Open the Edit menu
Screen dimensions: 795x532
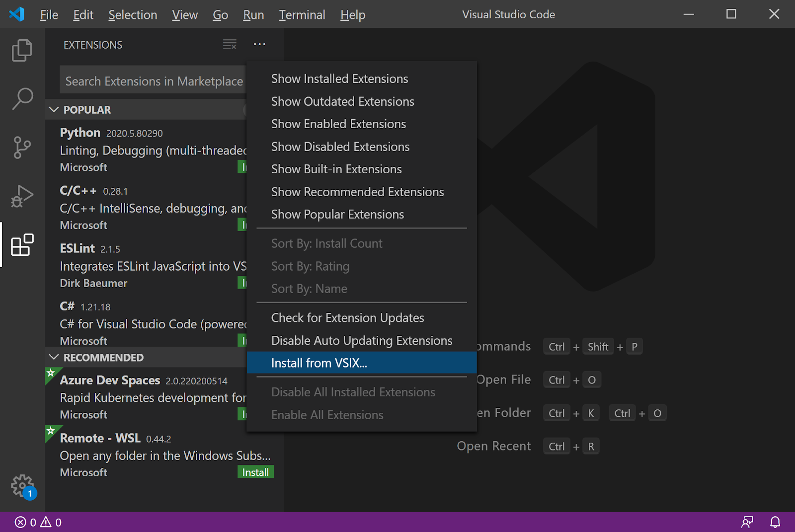click(x=83, y=15)
